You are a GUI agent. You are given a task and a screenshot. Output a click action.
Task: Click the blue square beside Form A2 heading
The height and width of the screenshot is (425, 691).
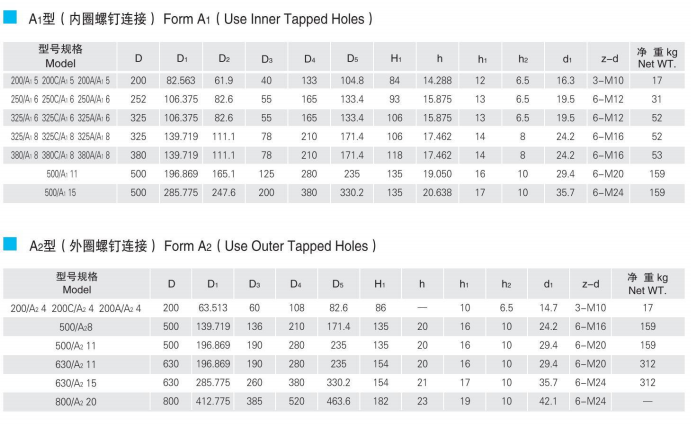(x=11, y=244)
